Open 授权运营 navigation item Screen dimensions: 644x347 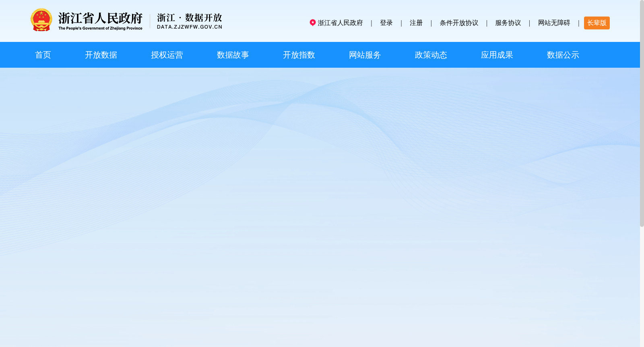pos(167,55)
